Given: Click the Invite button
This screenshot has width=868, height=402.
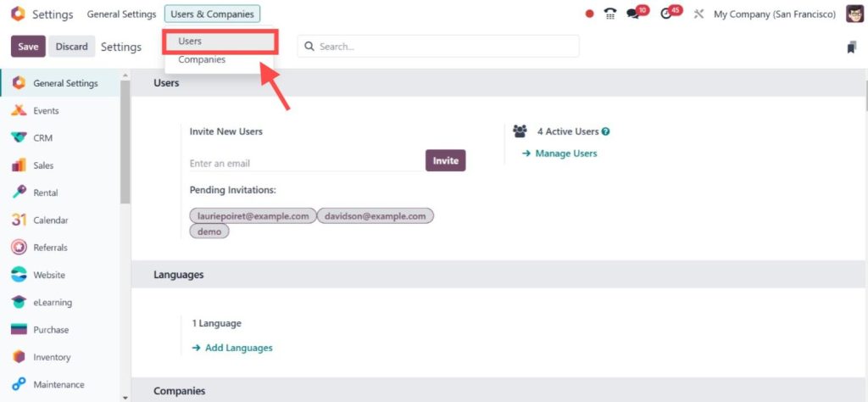Looking at the screenshot, I should (446, 160).
